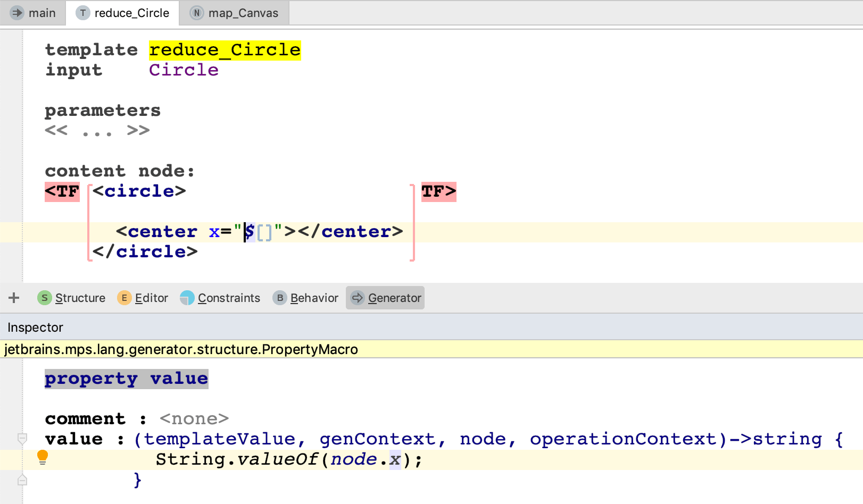This screenshot has width=863, height=504.
Task: Click the Circle input concept reference
Action: pyautogui.click(x=184, y=70)
